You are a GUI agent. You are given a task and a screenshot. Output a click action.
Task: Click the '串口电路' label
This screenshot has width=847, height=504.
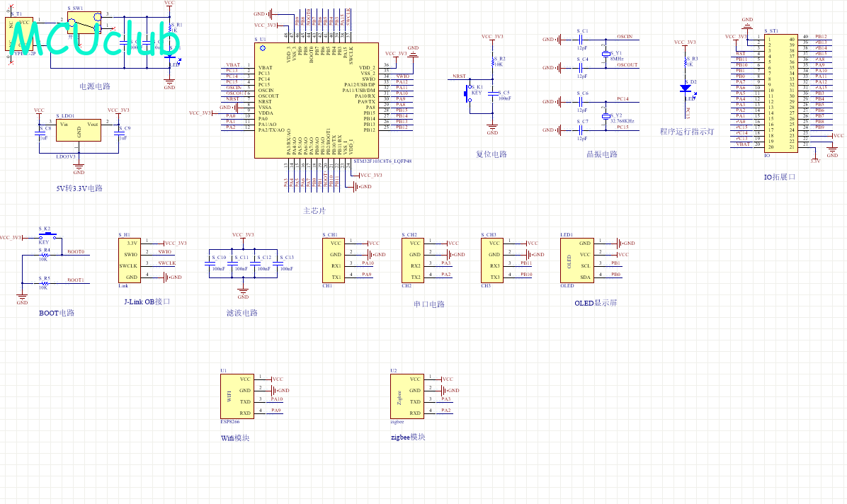point(429,304)
